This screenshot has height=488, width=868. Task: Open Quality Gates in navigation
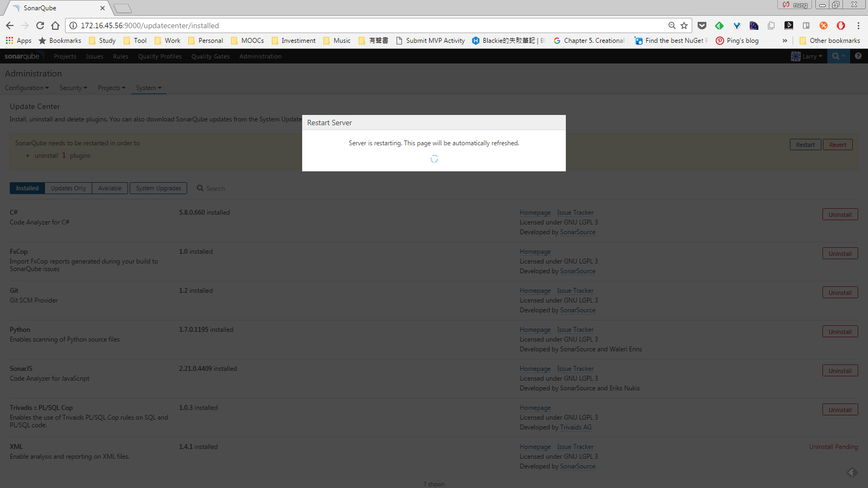click(210, 56)
